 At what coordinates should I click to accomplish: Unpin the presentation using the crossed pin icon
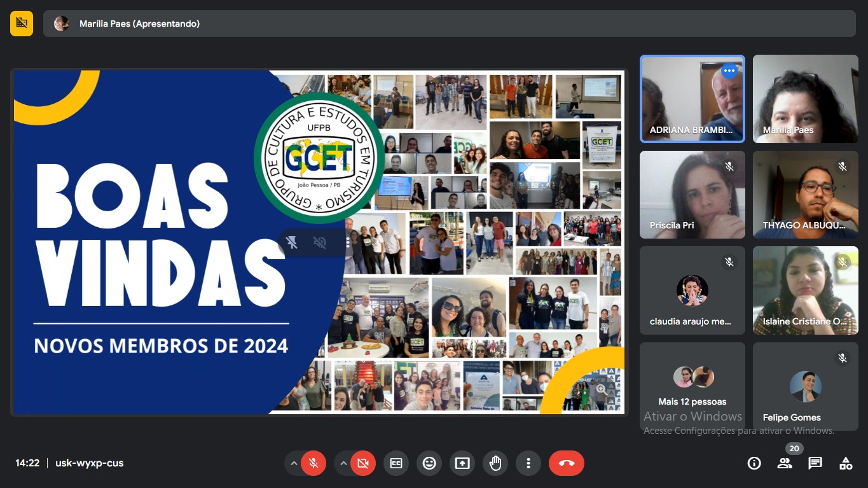[292, 242]
